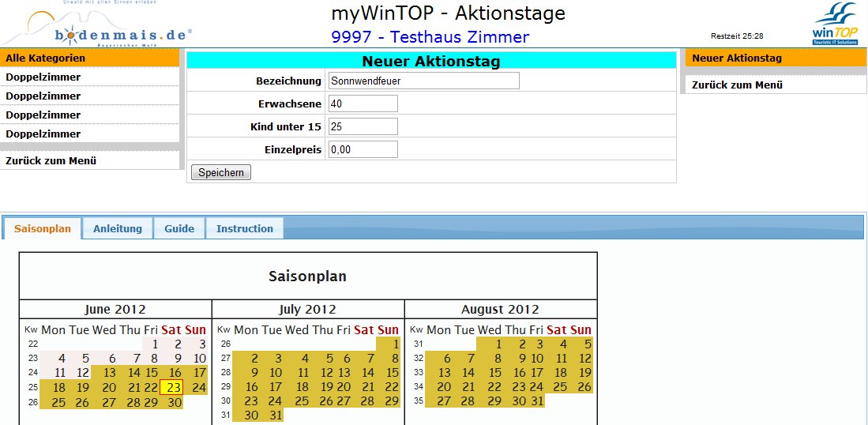Select highlighted June 23 in calendar

coord(174,387)
